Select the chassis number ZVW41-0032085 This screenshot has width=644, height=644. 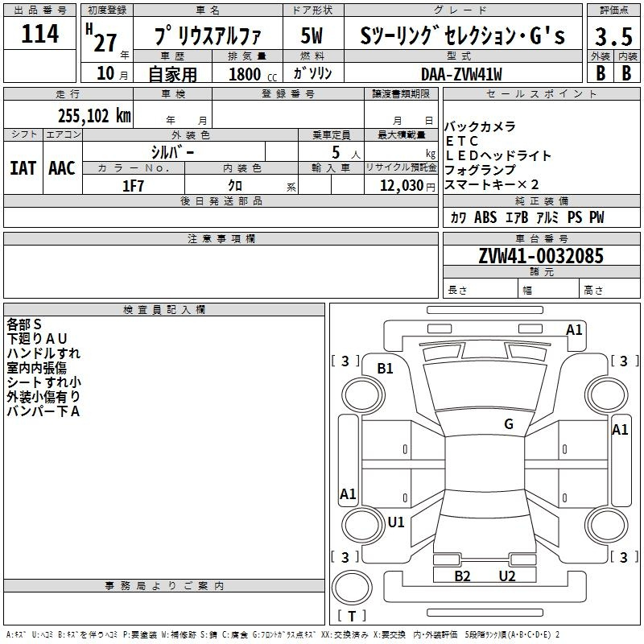(541, 256)
